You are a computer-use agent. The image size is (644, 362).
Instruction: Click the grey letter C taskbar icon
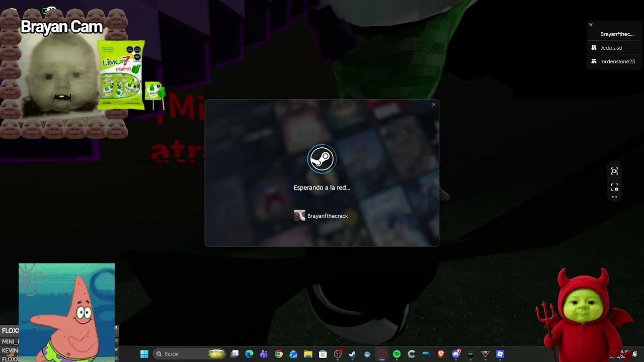[412, 354]
